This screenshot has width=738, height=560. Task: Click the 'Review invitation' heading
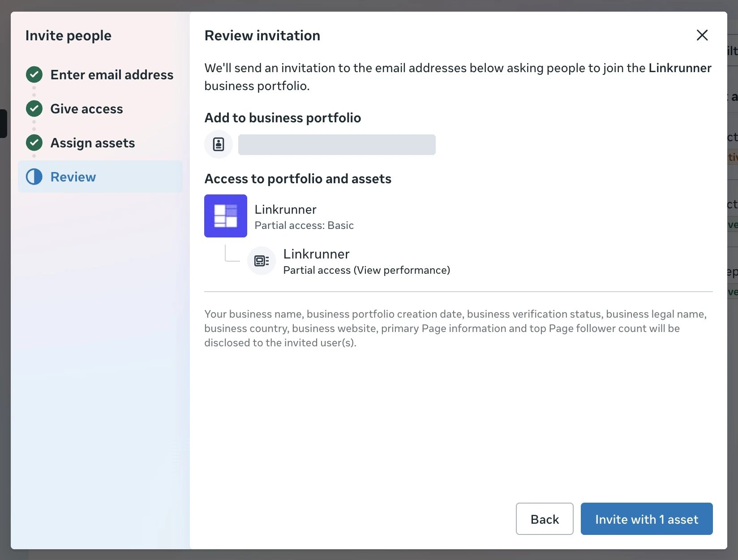(x=262, y=35)
